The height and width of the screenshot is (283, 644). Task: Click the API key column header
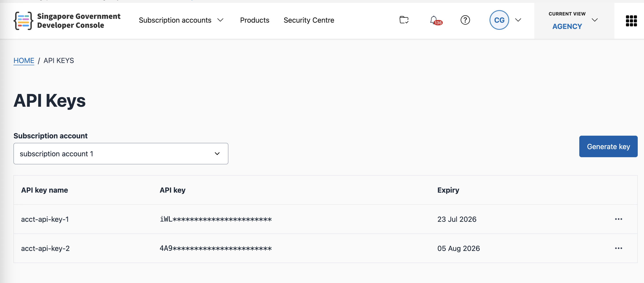172,190
